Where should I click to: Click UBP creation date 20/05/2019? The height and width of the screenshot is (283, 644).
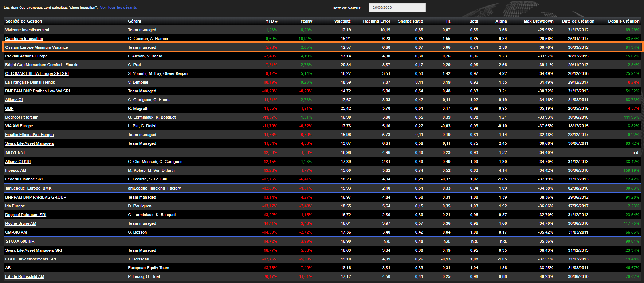[x=578, y=108]
